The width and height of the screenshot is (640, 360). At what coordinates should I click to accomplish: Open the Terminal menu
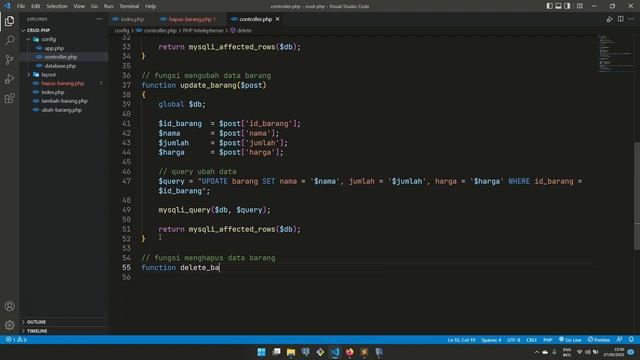(x=129, y=6)
